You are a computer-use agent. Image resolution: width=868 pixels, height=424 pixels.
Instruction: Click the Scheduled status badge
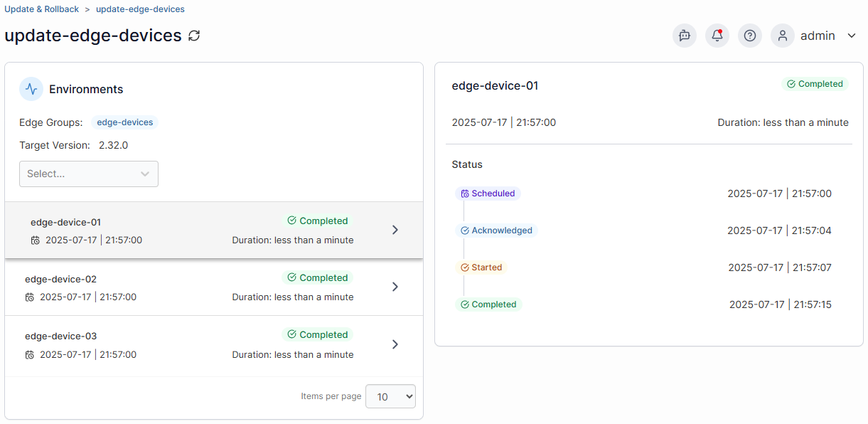488,194
